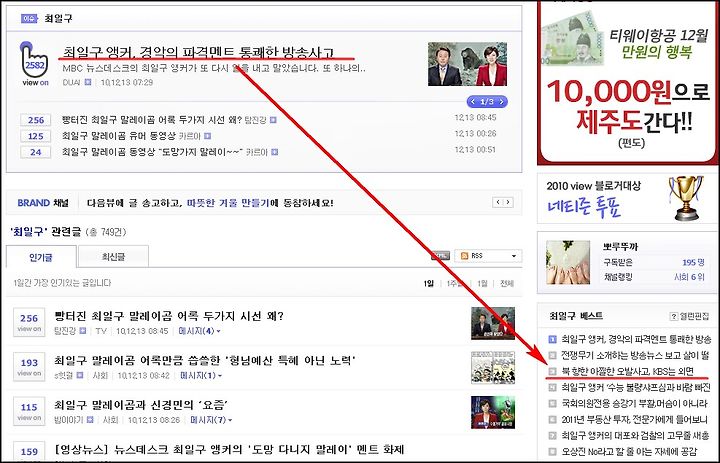Viewport: 720px width, 463px height.
Task: Click the icon beside 탐진강 in the TV post row
Action: click(83, 331)
